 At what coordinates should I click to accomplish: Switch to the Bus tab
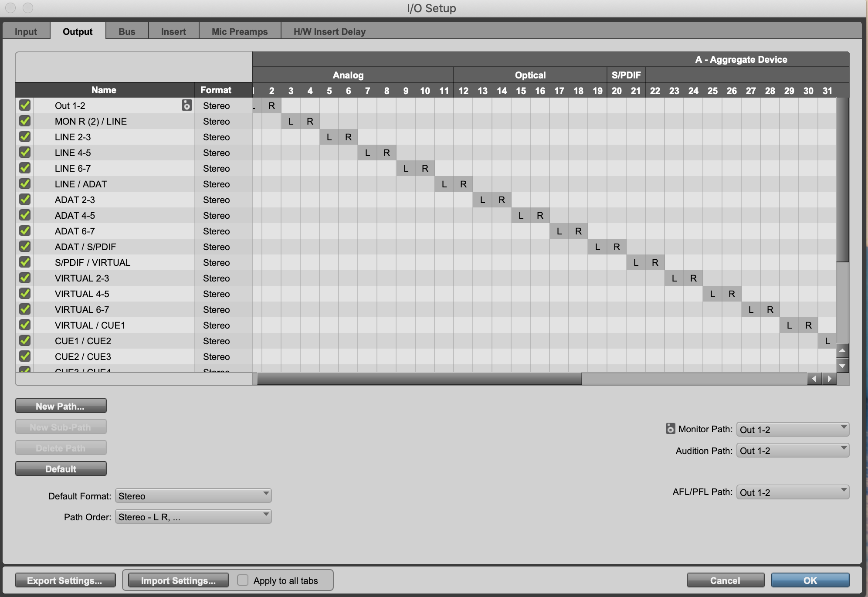[x=127, y=31]
